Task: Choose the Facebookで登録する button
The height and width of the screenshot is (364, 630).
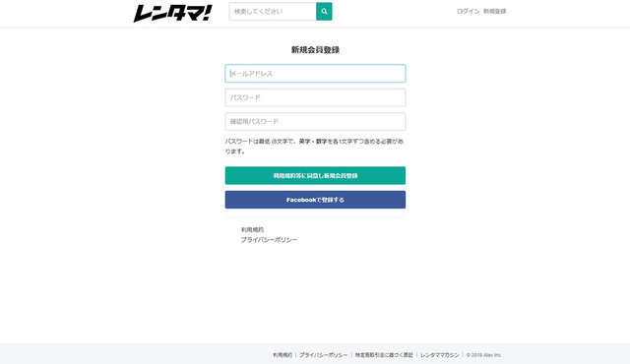Action: 315,200
